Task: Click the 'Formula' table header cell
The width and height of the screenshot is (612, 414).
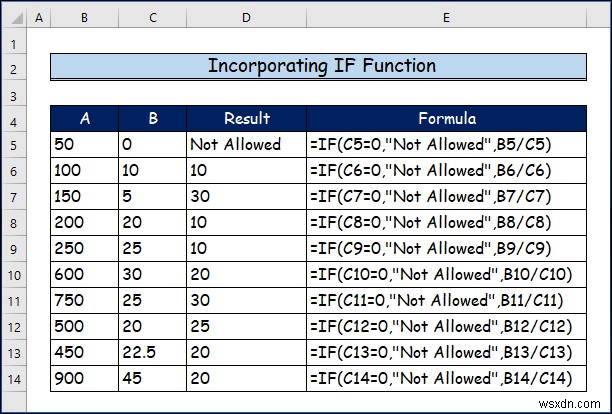Action: point(446,118)
